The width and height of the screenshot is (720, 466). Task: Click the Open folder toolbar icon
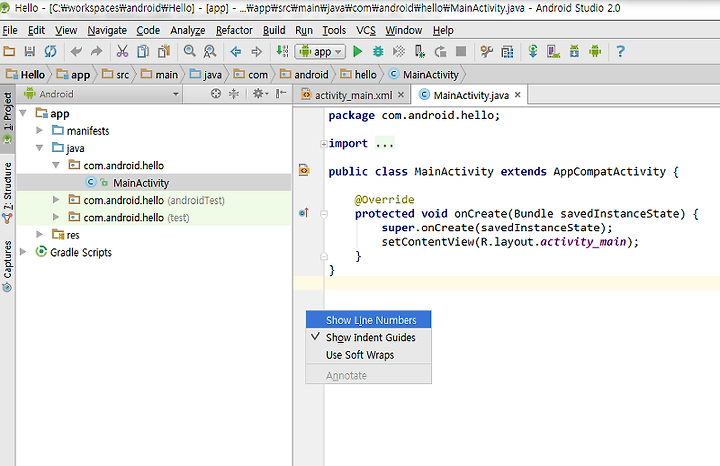pos(9,51)
